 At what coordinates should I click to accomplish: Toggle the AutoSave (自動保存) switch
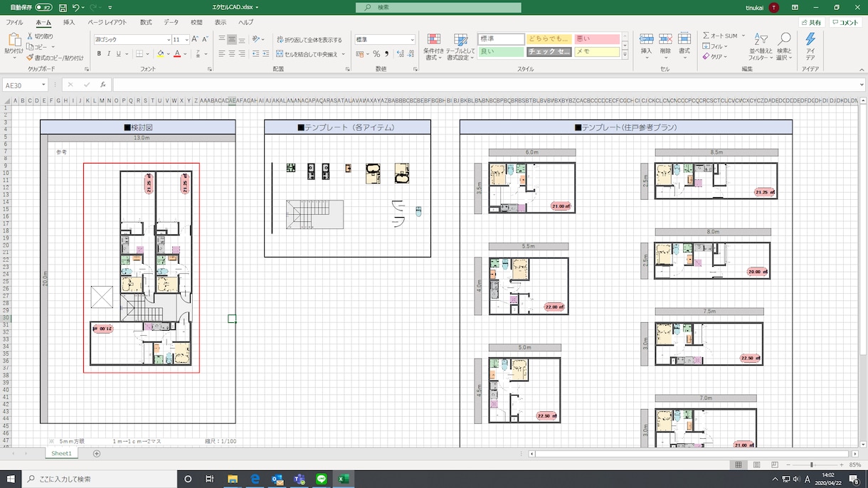(x=43, y=7)
